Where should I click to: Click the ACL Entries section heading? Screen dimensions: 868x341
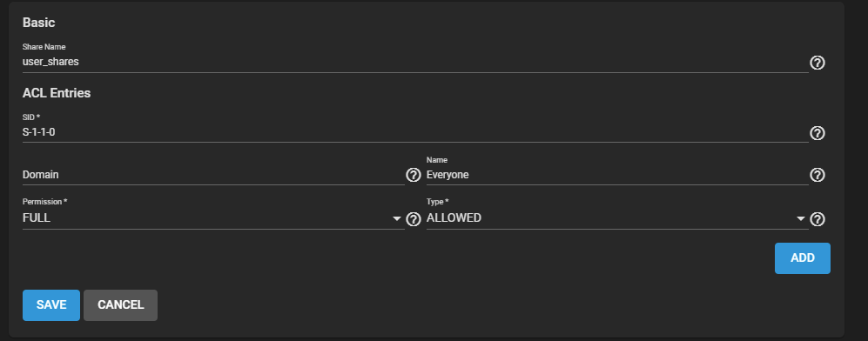tap(57, 93)
